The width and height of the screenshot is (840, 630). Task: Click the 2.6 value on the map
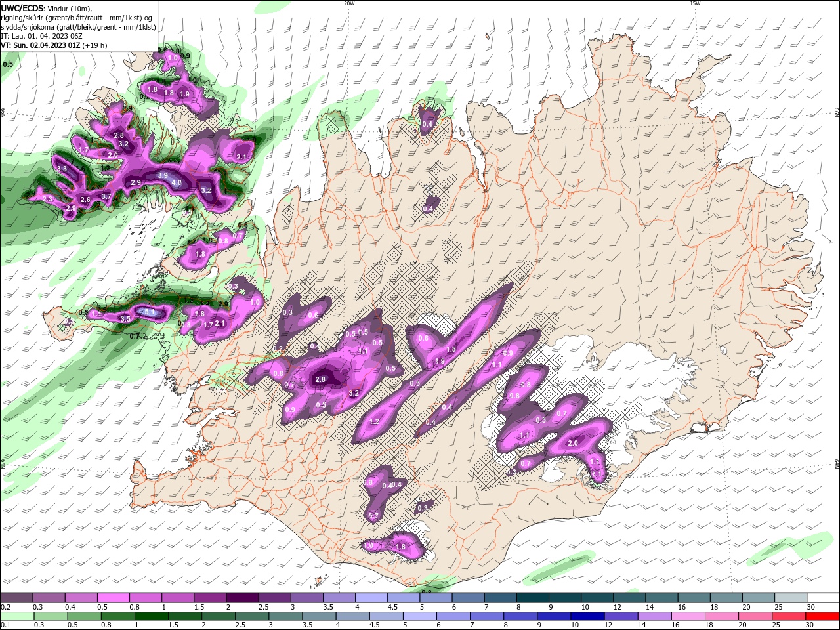coord(85,199)
